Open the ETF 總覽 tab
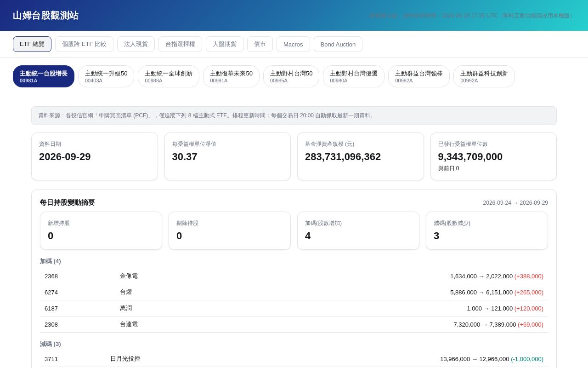588x368 pixels. [x=32, y=44]
